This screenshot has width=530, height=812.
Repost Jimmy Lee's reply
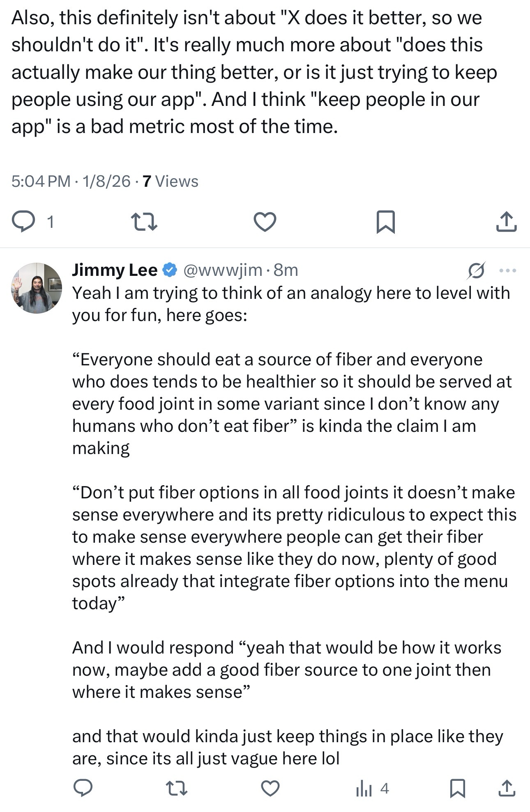click(176, 788)
